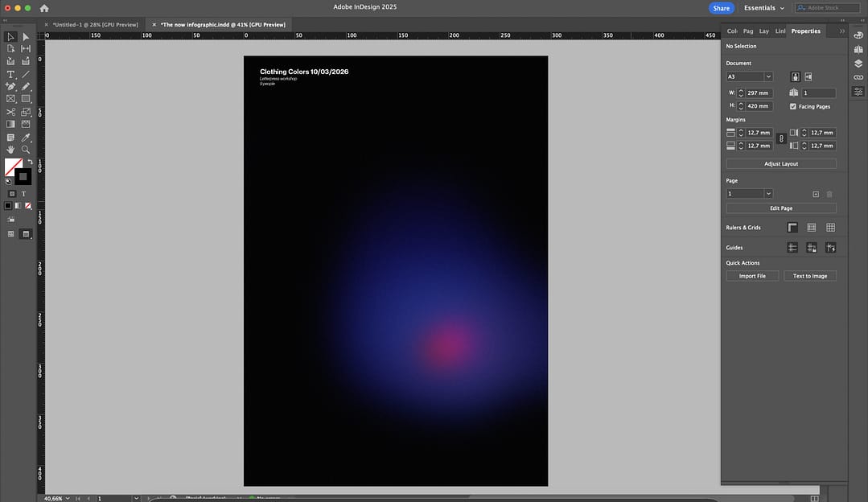Viewport: 868px width, 502px height.
Task: Select the Pen tool
Action: tap(10, 86)
